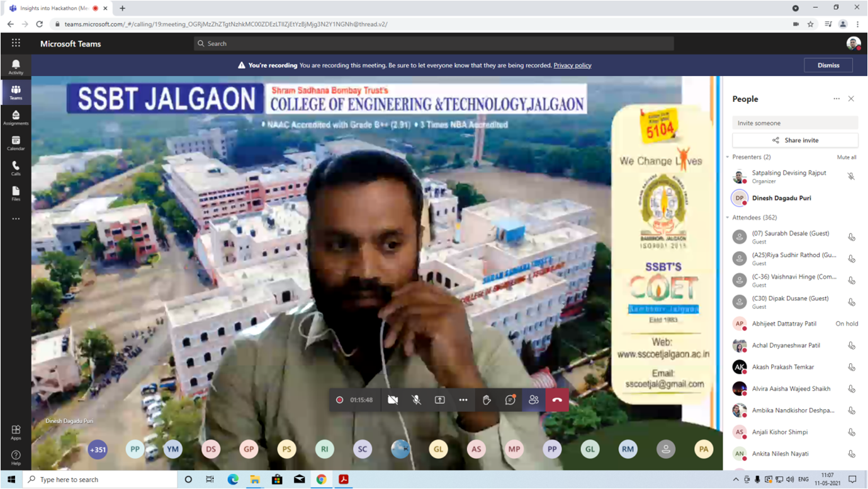Open the Windows Start menu

tap(11, 480)
